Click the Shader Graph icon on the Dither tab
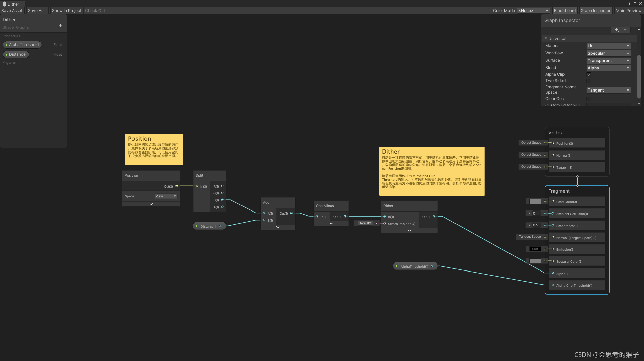644x361 pixels. coord(4,4)
